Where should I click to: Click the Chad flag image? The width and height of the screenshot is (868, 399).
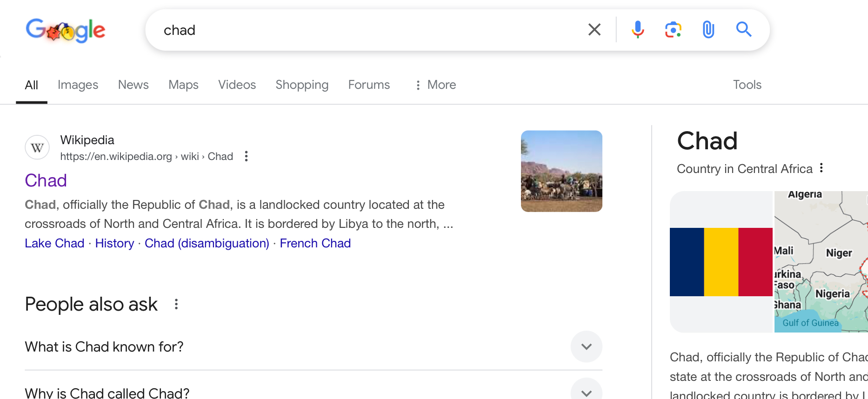(x=721, y=262)
